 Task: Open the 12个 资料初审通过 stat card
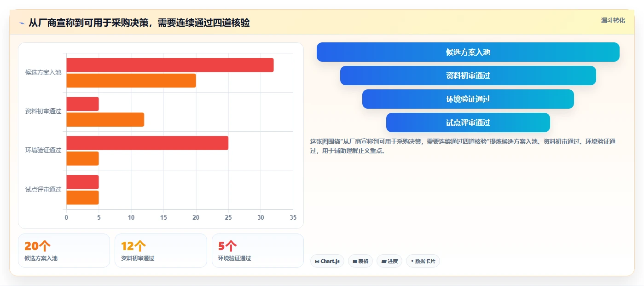161,251
